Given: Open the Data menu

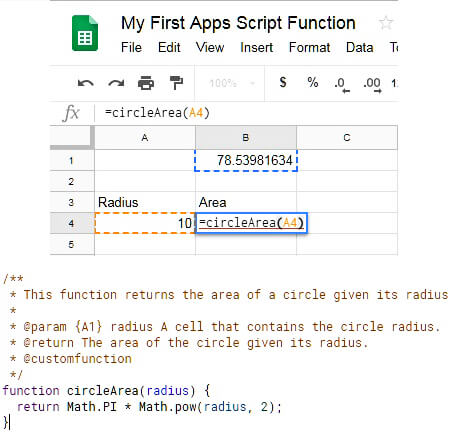Looking at the screenshot, I should (x=360, y=47).
